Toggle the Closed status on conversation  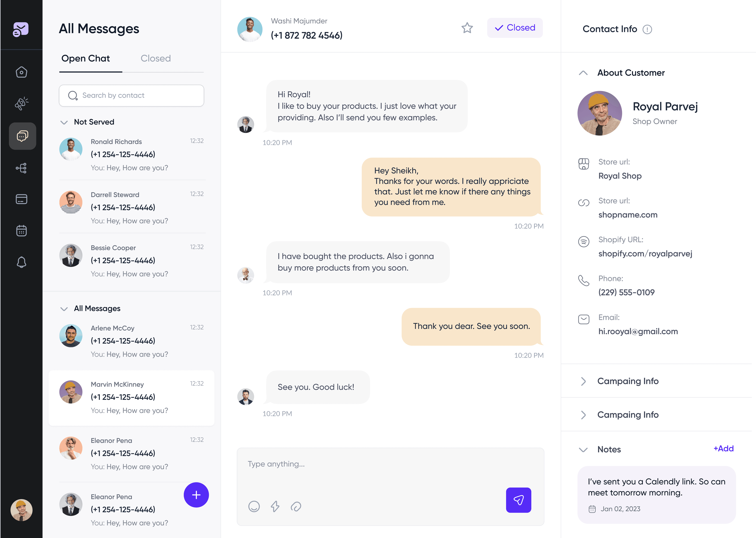pyautogui.click(x=515, y=28)
